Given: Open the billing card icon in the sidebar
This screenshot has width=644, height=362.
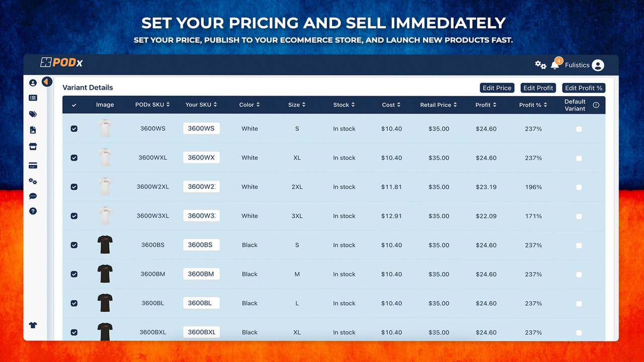Looking at the screenshot, I should pos(33,165).
